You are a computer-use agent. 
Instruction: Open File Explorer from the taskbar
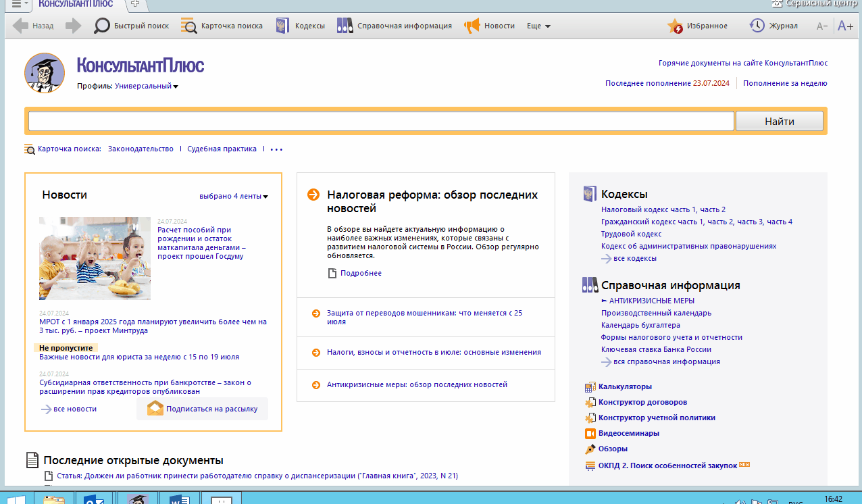pyautogui.click(x=54, y=500)
